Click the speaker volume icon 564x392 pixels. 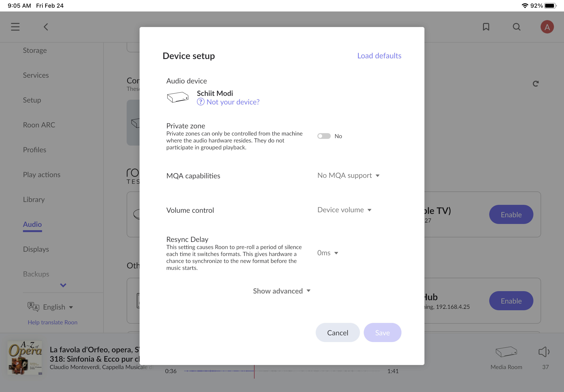544,352
